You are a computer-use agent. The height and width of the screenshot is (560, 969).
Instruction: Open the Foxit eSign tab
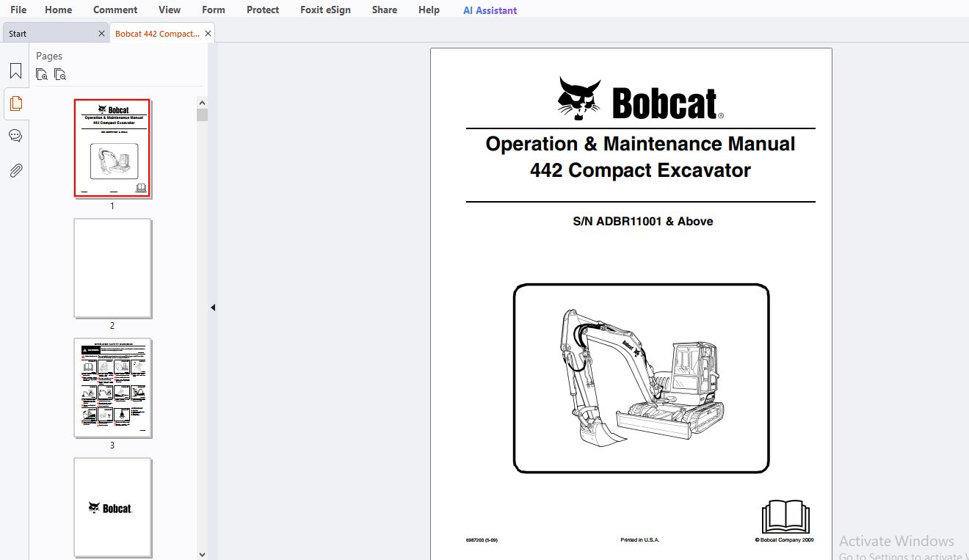pos(325,10)
